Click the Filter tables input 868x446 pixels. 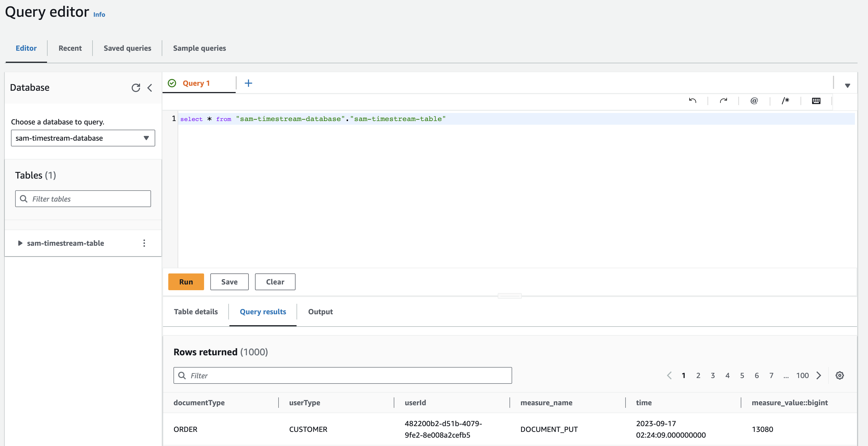(83, 199)
